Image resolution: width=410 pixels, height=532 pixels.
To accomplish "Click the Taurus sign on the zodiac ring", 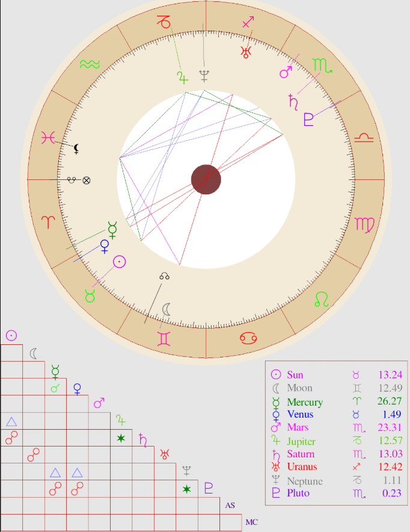I will click(x=90, y=296).
